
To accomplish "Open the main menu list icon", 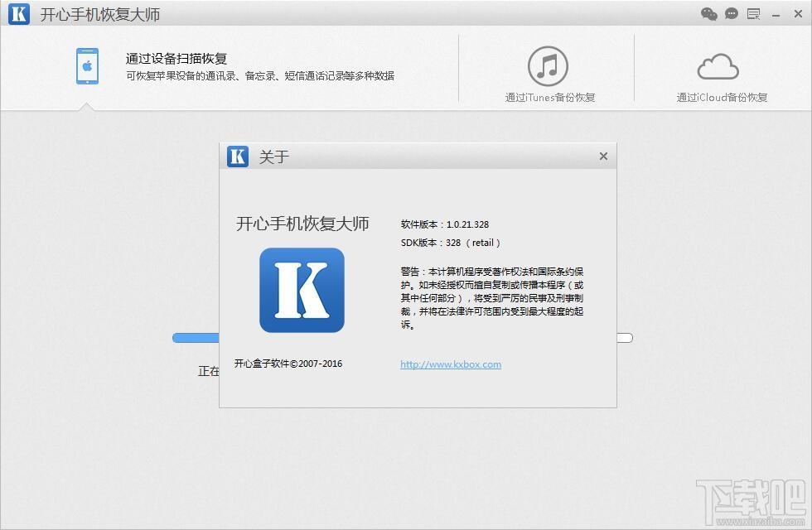I will pos(753,15).
